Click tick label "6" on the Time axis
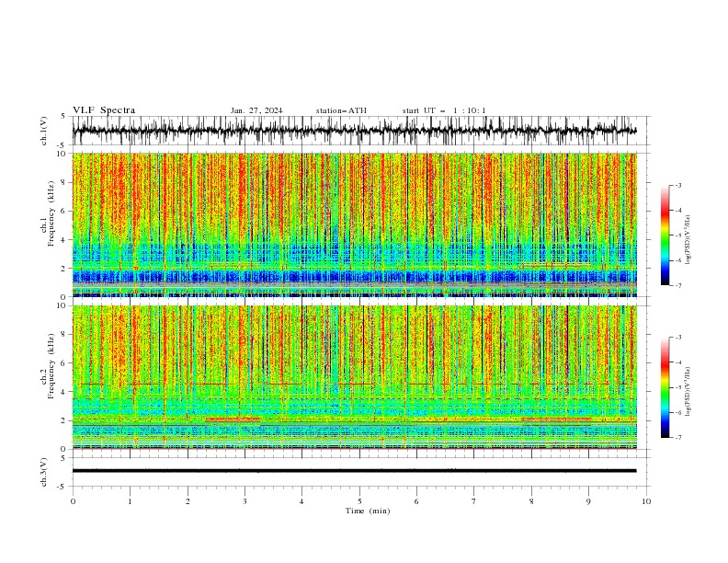728x563 pixels. [416, 501]
